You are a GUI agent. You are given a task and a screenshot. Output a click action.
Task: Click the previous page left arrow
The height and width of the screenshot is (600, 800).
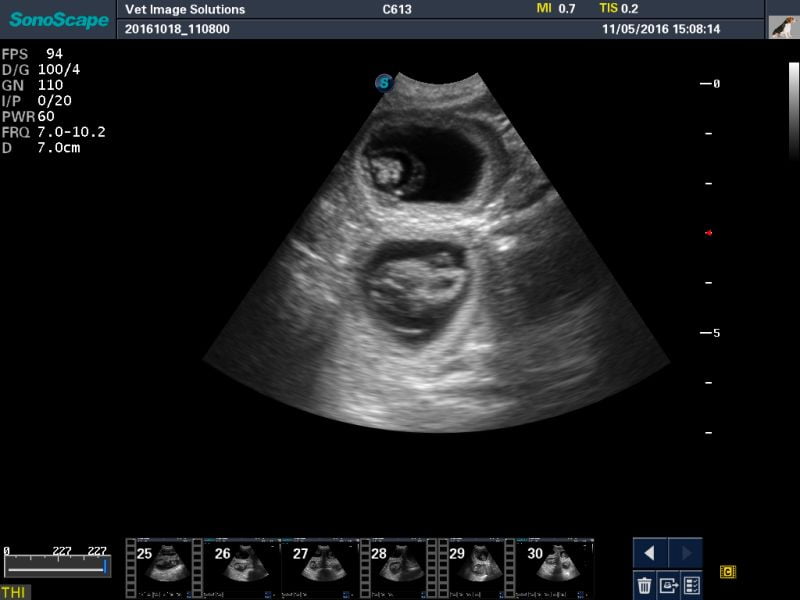(650, 553)
